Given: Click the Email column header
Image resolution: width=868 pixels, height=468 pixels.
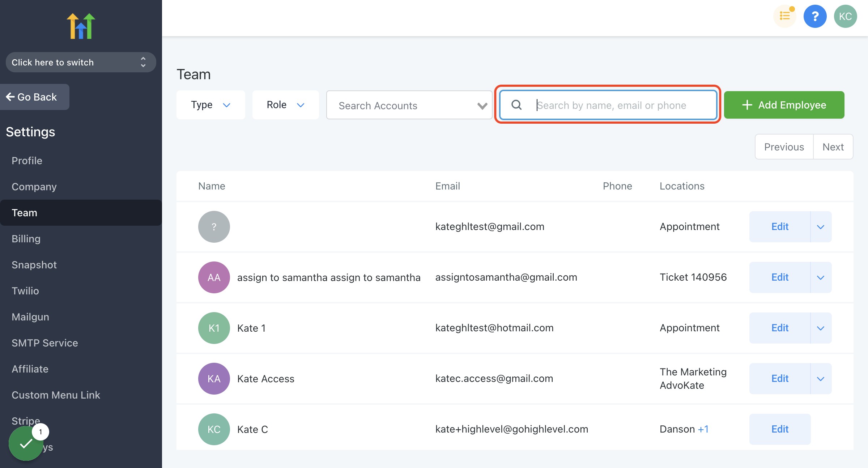Looking at the screenshot, I should (447, 186).
